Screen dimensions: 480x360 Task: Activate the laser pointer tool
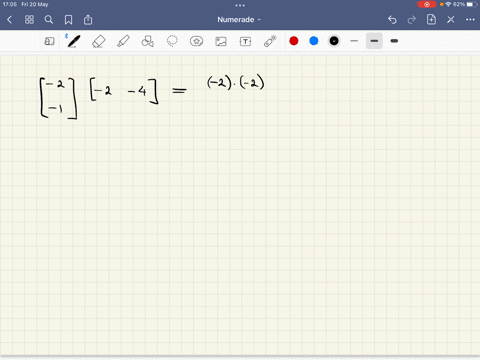(x=270, y=41)
